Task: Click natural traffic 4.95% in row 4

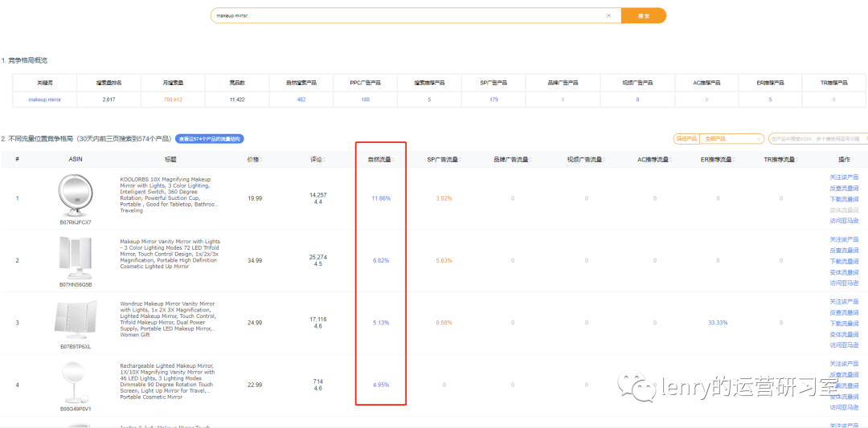Action: coord(381,385)
